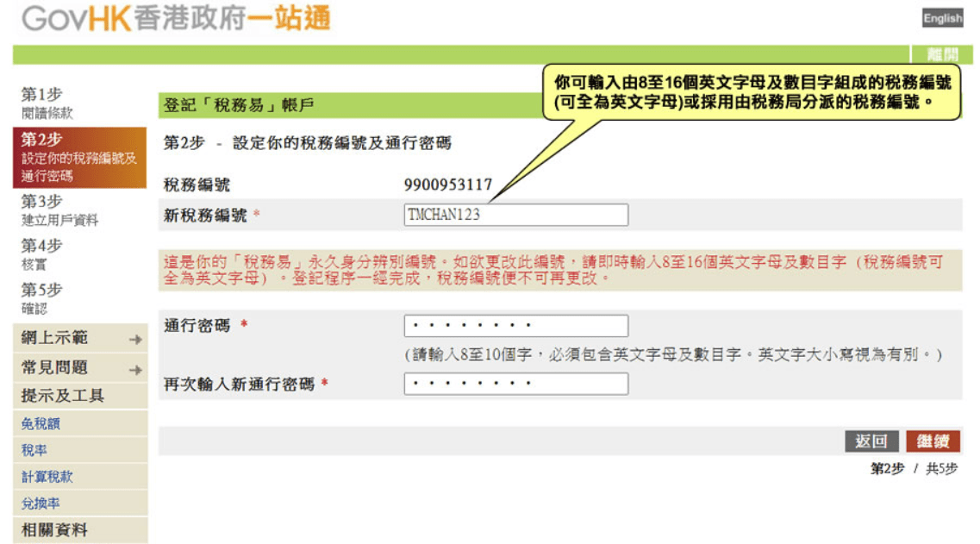980x544 pixels.
Task: Click the 繼續 continue button
Action: pyautogui.click(x=933, y=441)
